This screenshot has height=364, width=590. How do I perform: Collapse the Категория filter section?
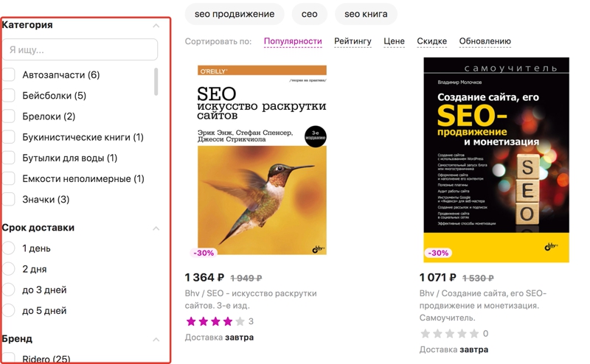pos(156,25)
